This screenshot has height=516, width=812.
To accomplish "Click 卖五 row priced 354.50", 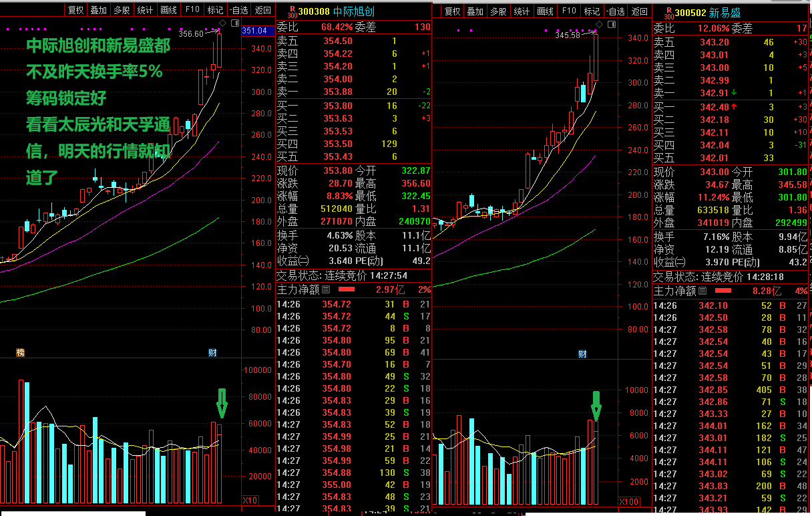I will click(354, 41).
